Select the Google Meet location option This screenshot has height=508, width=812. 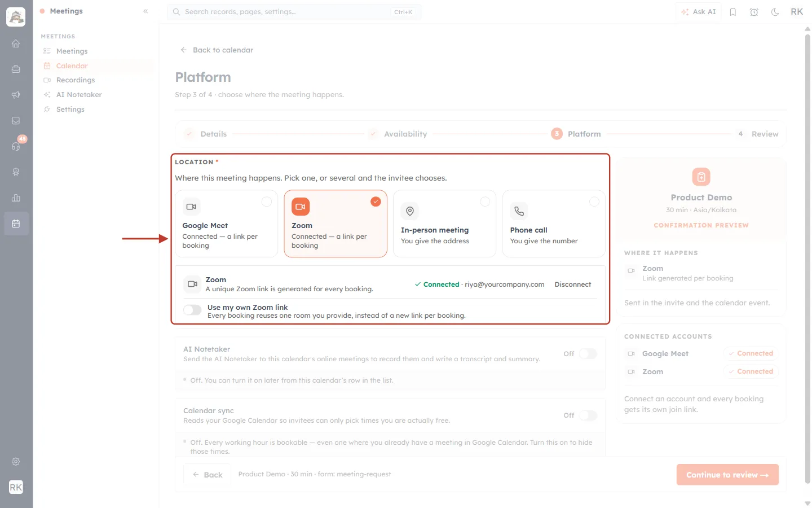coord(226,224)
